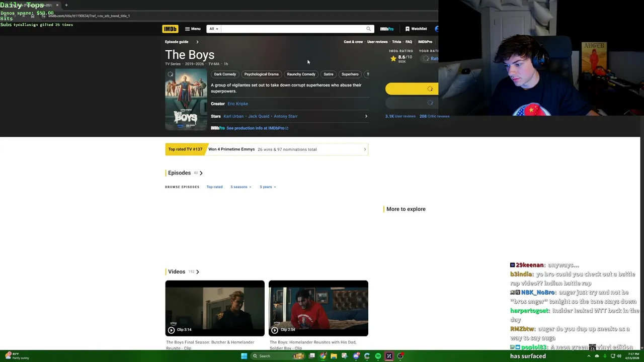Open the taskbar clock and date
This screenshot has height=362, width=644.
pos(633,356)
